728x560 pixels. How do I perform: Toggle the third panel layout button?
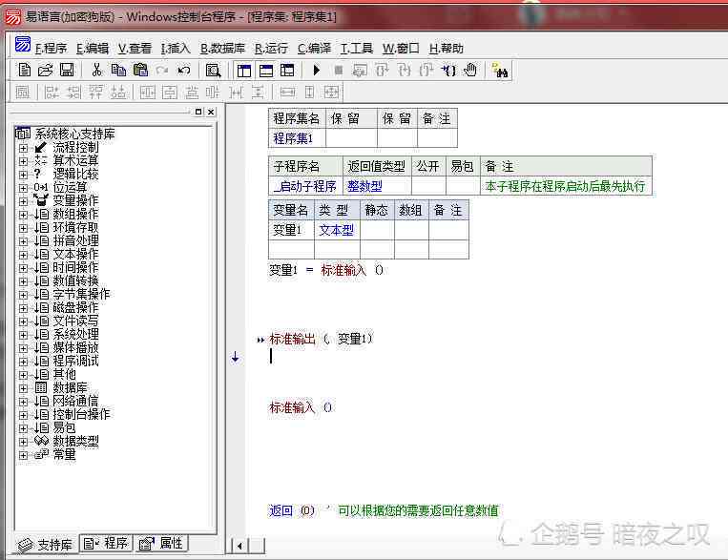[287, 70]
